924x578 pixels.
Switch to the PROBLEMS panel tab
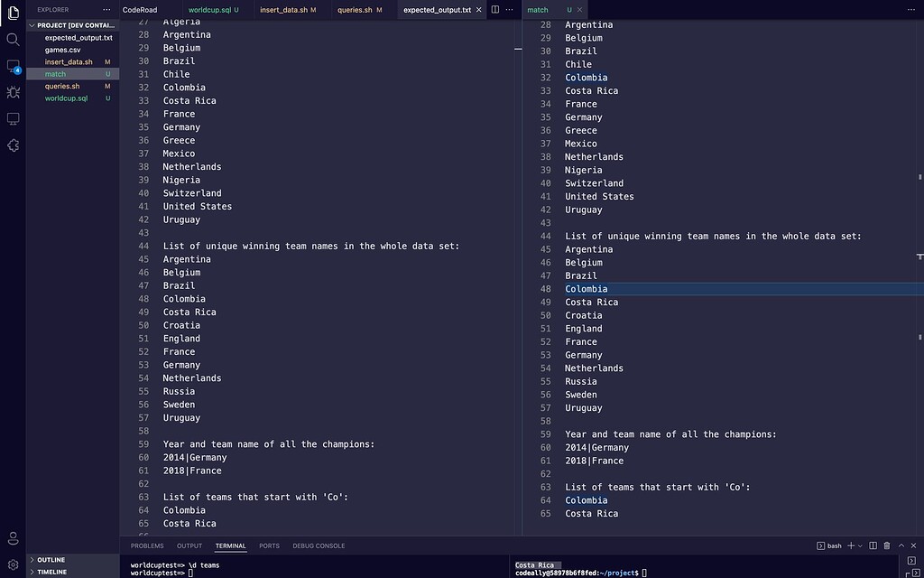tap(147, 545)
